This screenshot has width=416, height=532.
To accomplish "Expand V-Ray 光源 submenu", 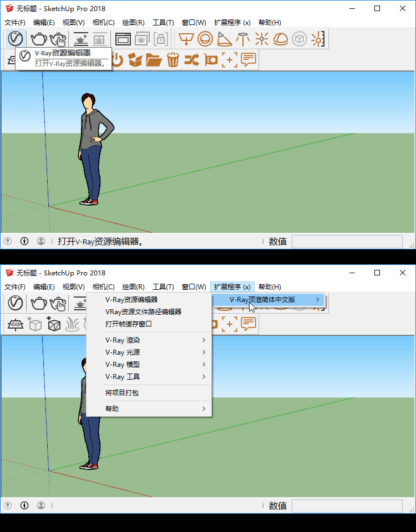I will click(x=149, y=352).
